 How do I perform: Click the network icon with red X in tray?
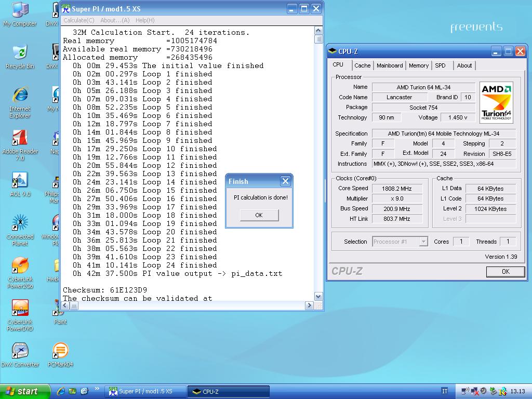pos(475,392)
